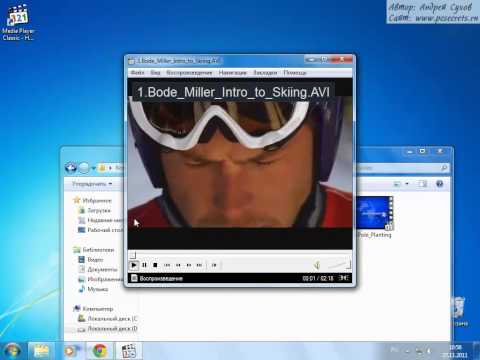
Task: Open the Recycle Bin on desktop
Action: (x=459, y=311)
